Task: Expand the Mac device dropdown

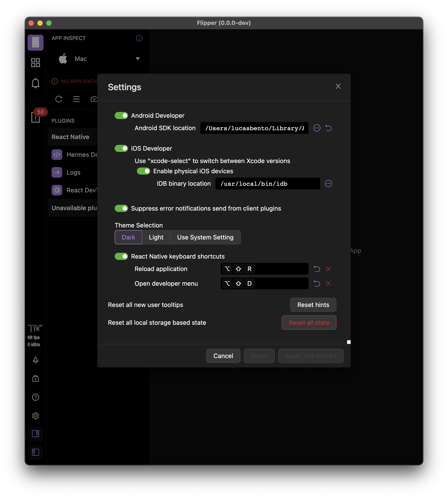Action: pyautogui.click(x=138, y=59)
